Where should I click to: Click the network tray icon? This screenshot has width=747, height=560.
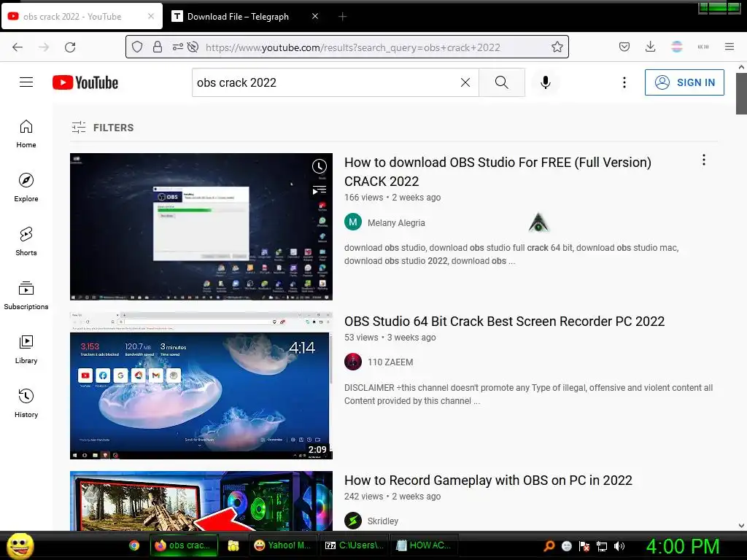pos(602,546)
